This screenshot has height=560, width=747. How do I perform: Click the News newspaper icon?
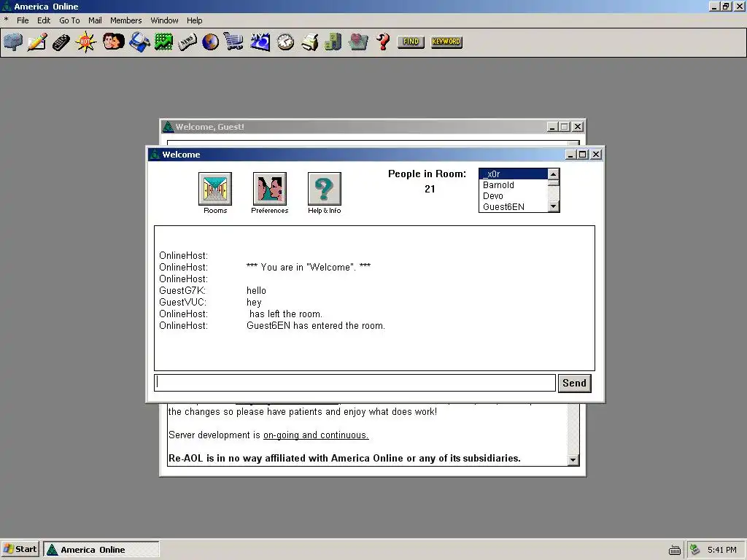point(187,42)
